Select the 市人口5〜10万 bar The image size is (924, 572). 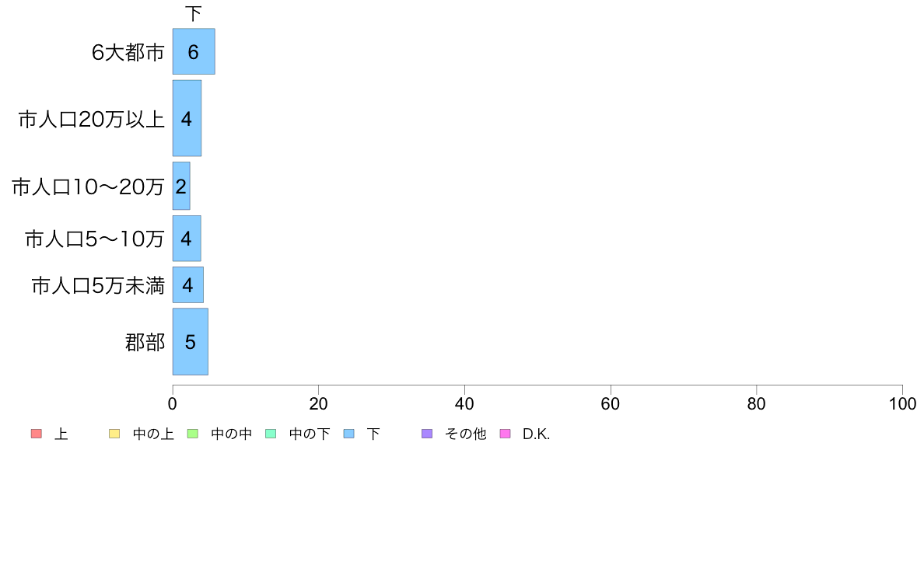pyautogui.click(x=186, y=238)
